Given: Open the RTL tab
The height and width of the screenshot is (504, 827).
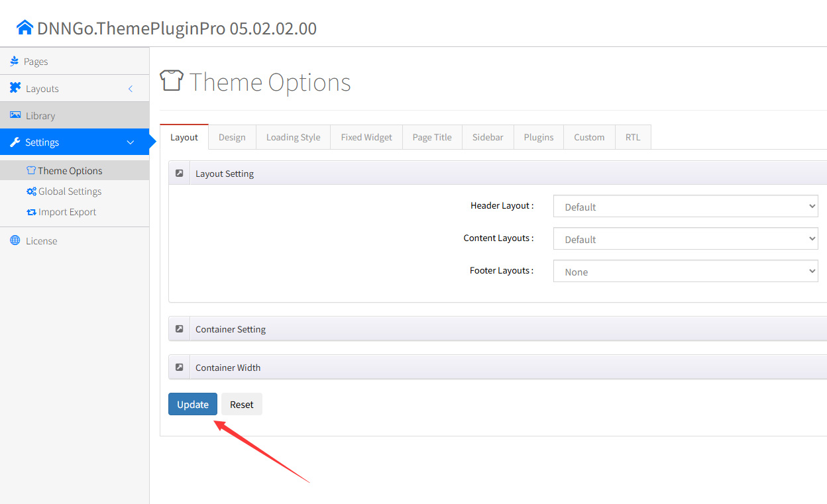Looking at the screenshot, I should pos(633,137).
